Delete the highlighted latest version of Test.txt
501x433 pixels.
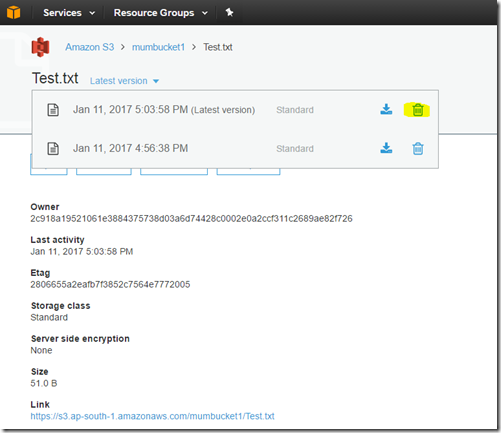pos(418,110)
